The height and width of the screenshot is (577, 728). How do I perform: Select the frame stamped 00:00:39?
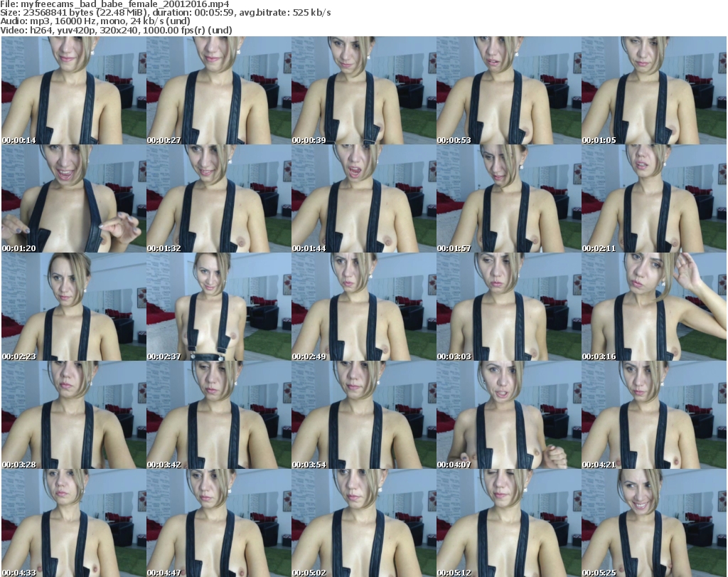click(x=363, y=90)
